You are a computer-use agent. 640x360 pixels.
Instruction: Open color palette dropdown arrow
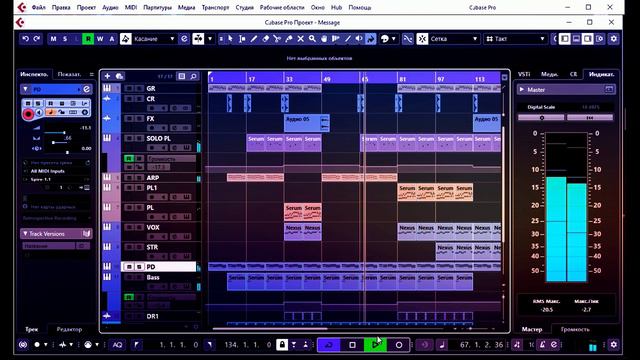tap(393, 39)
